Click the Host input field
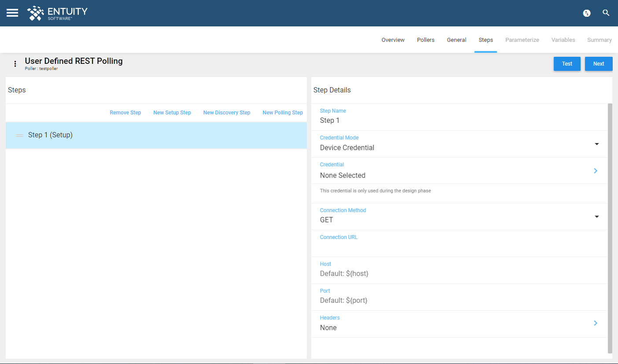Screen dimensions: 618x364 tap(459, 270)
